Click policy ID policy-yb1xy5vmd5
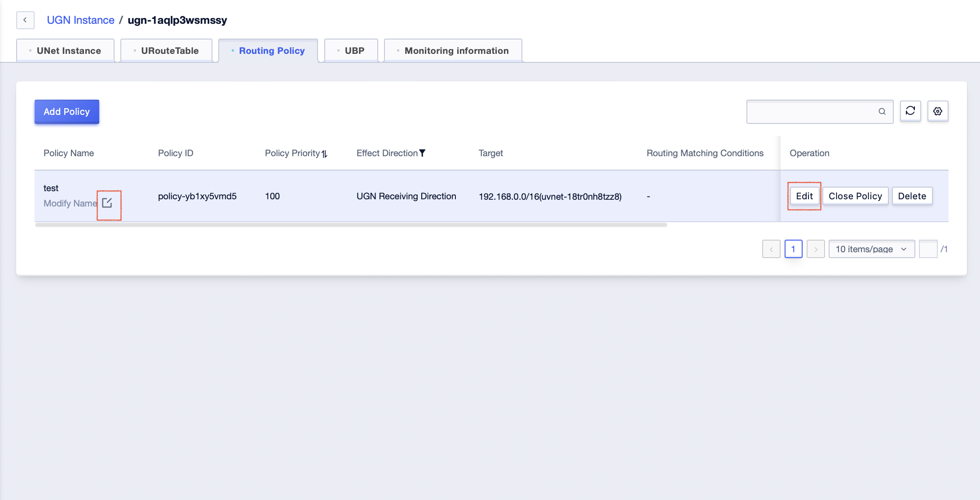The width and height of the screenshot is (980, 500). point(197,196)
